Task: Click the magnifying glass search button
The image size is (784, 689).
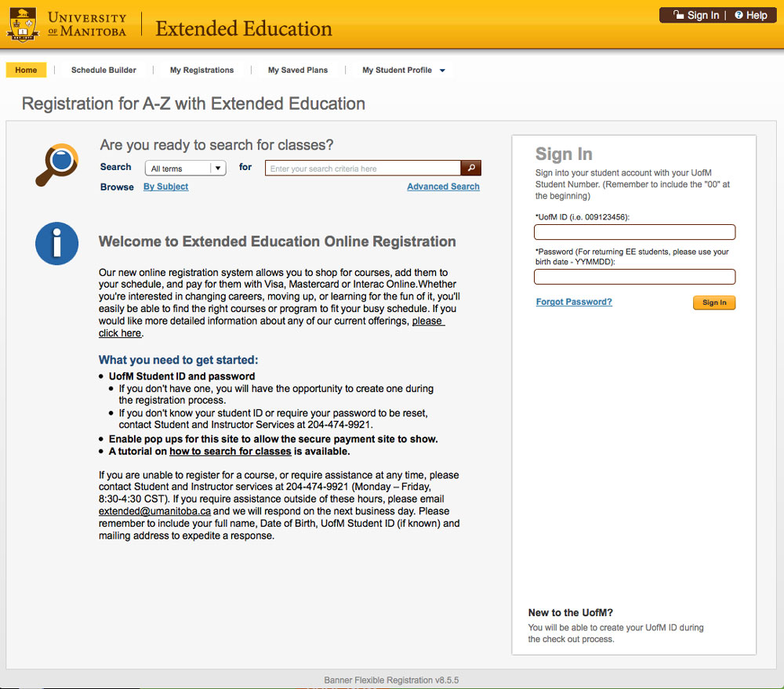Action: [x=471, y=168]
